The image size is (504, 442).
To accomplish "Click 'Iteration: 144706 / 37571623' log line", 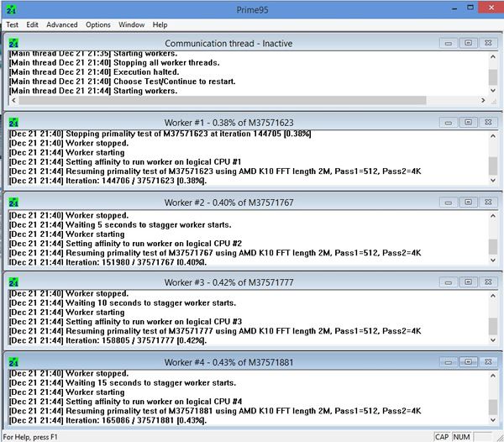I will (108, 181).
